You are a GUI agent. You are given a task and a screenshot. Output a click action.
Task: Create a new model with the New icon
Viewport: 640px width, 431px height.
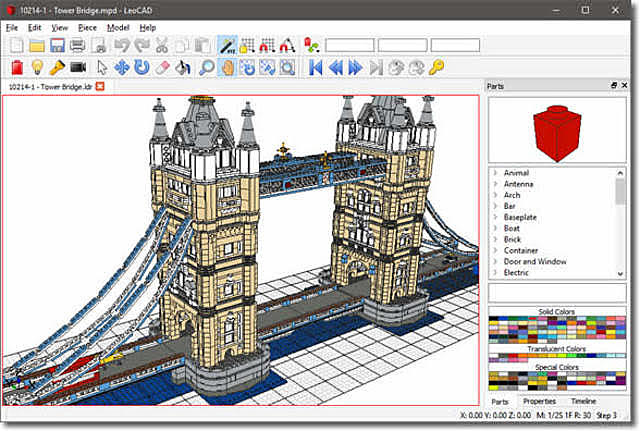(x=17, y=45)
